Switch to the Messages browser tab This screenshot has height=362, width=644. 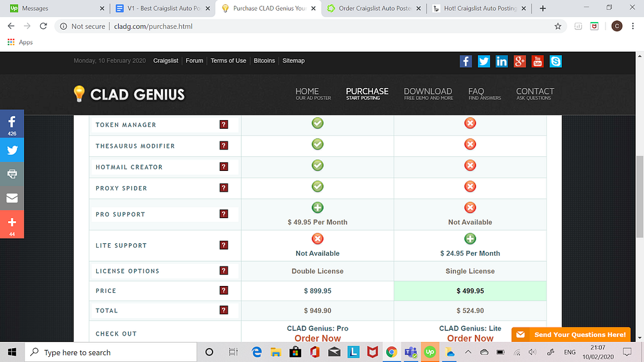tap(55, 8)
